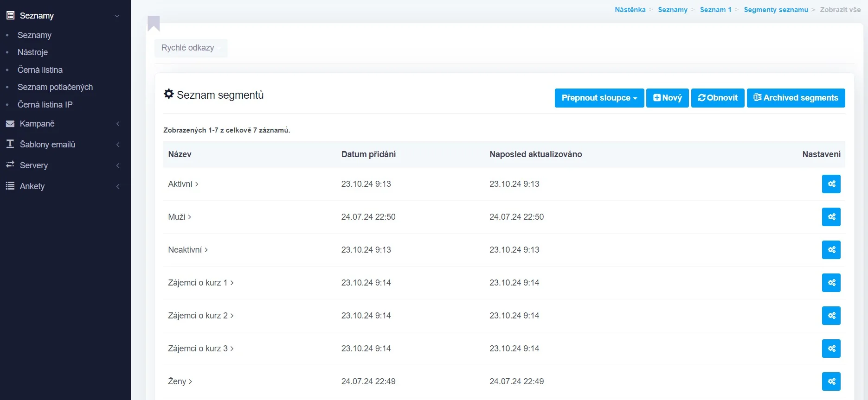Open the Přepnout sloupce dropdown
868x400 pixels.
[599, 98]
